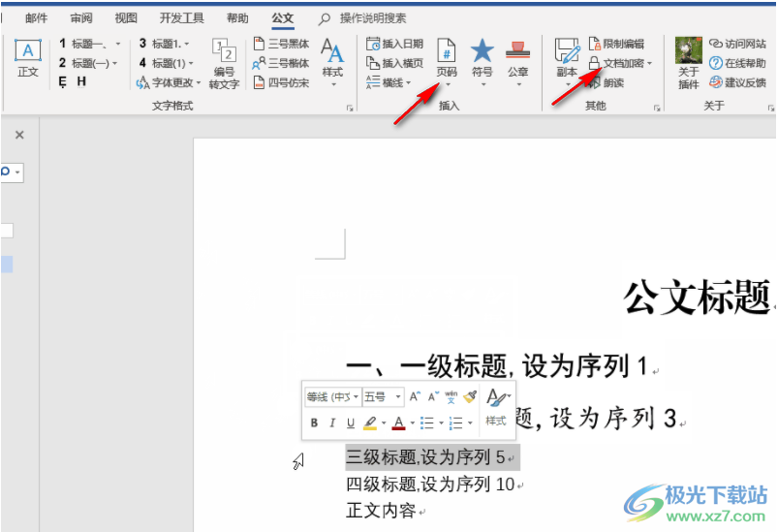Toggle bold in mini toolbar
This screenshot has width=778, height=532.
(314, 422)
